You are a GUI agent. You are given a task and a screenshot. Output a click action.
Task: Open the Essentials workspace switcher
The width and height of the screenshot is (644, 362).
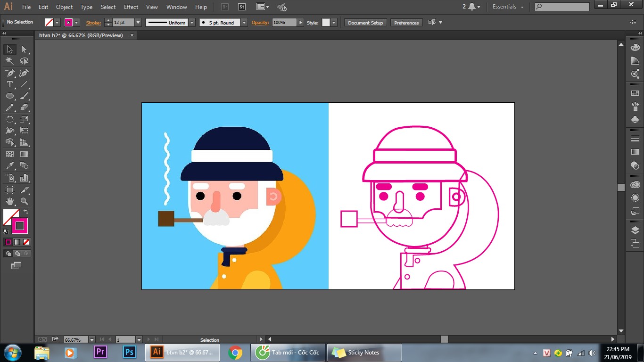(x=508, y=7)
